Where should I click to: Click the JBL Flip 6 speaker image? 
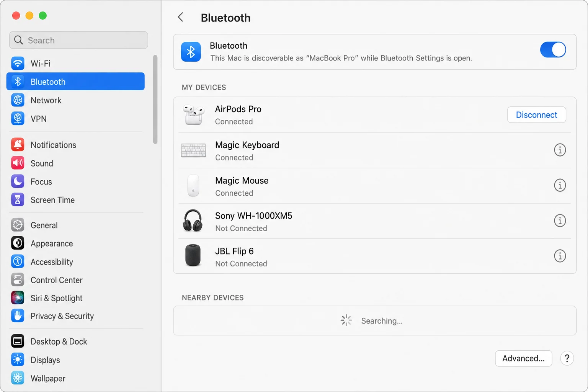(x=193, y=255)
